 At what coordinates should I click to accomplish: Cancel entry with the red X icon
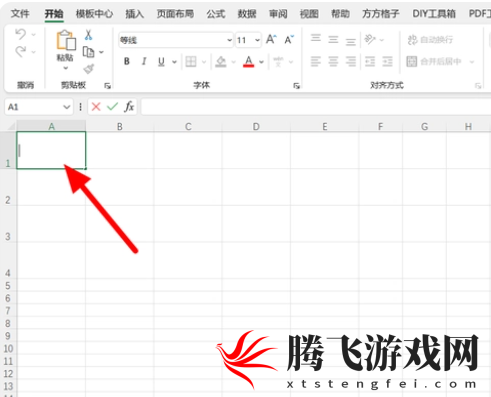click(x=96, y=107)
